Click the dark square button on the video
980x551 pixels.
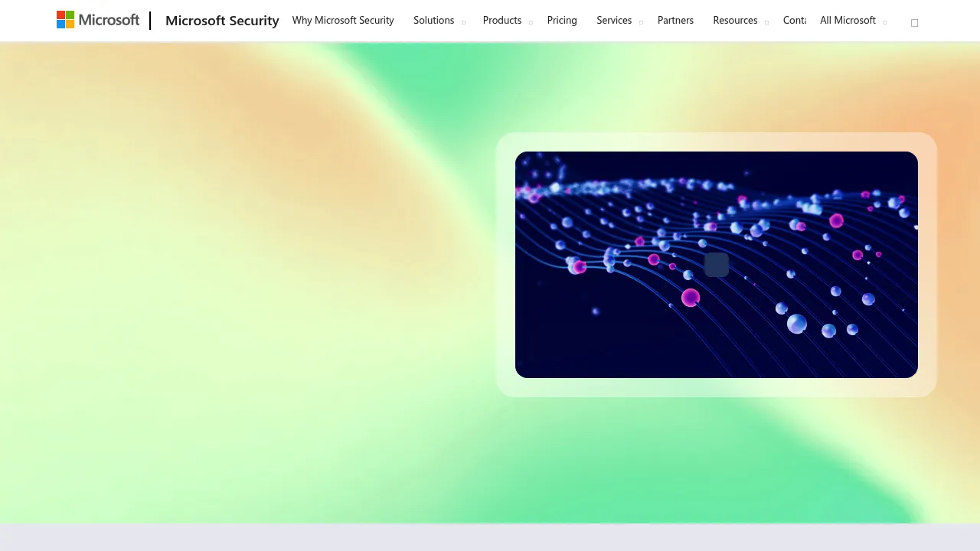[717, 265]
